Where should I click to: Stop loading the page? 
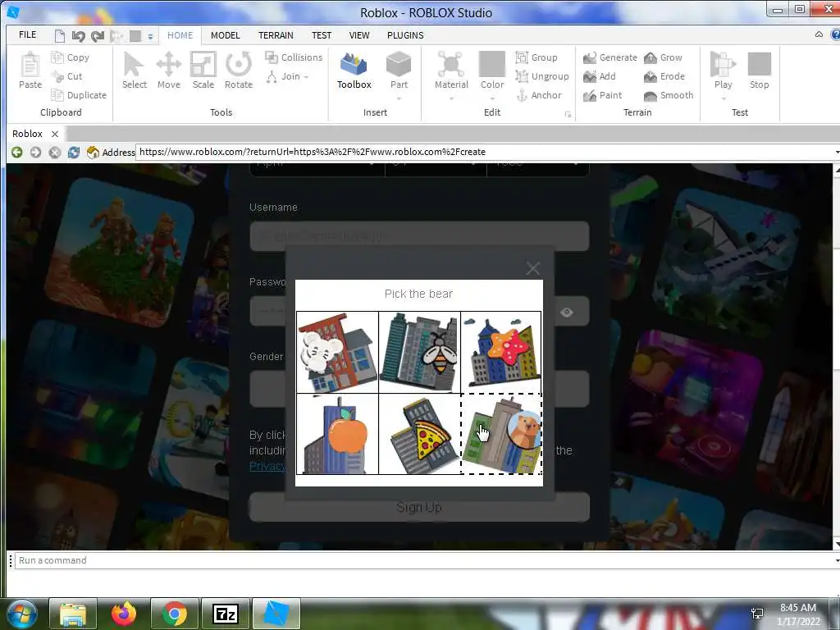55,152
